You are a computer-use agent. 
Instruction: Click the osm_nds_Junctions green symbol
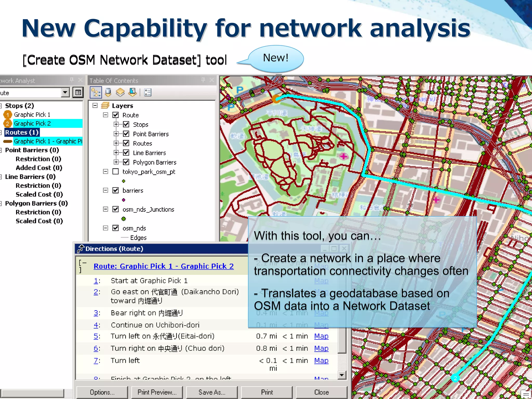pos(124,219)
